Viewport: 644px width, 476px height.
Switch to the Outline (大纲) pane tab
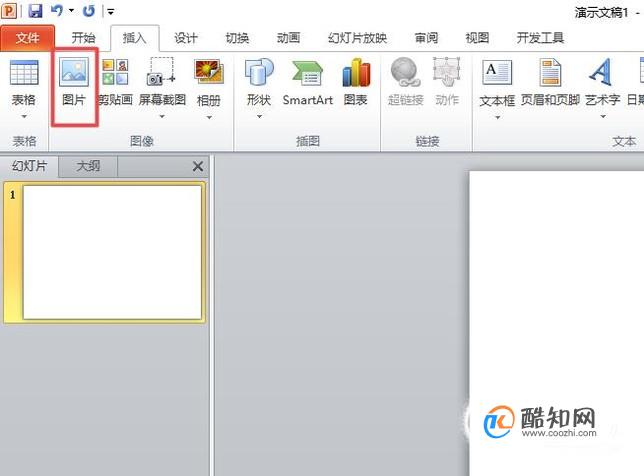(88, 166)
